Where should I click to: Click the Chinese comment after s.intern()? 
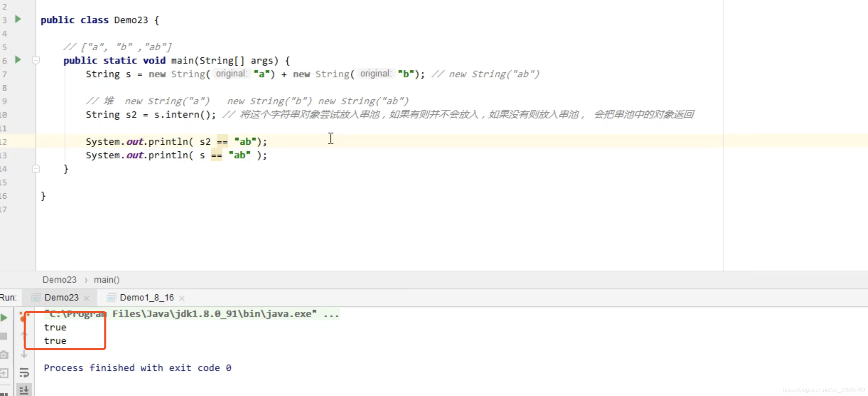pos(458,114)
